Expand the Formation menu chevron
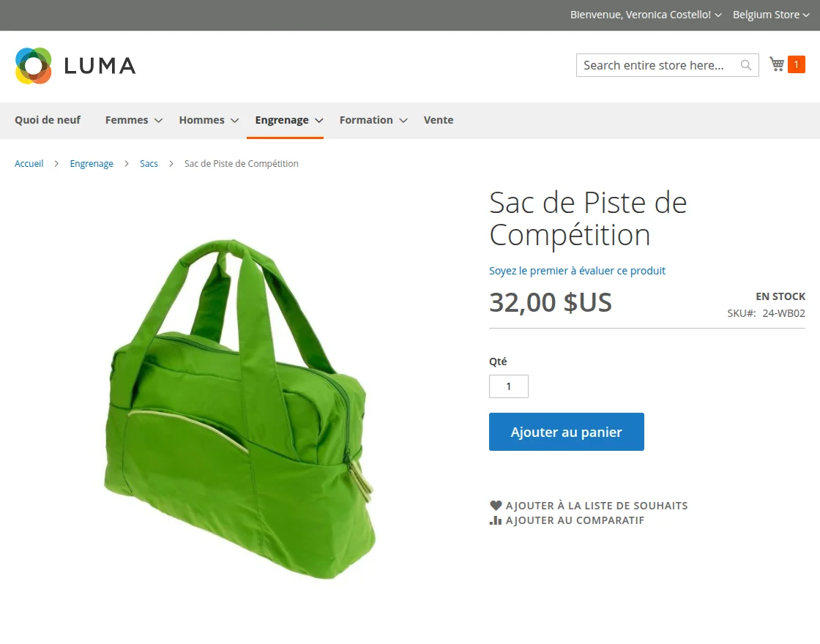This screenshot has width=820, height=644. coord(403,121)
